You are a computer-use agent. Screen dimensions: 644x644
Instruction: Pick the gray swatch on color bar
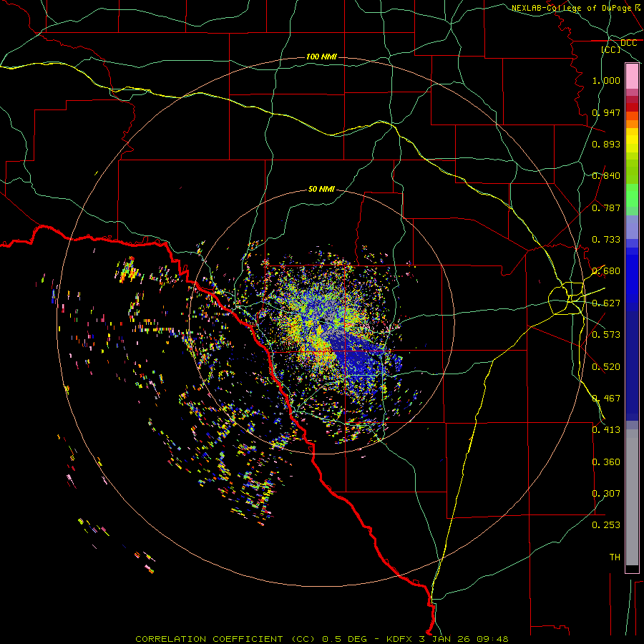pos(632,497)
